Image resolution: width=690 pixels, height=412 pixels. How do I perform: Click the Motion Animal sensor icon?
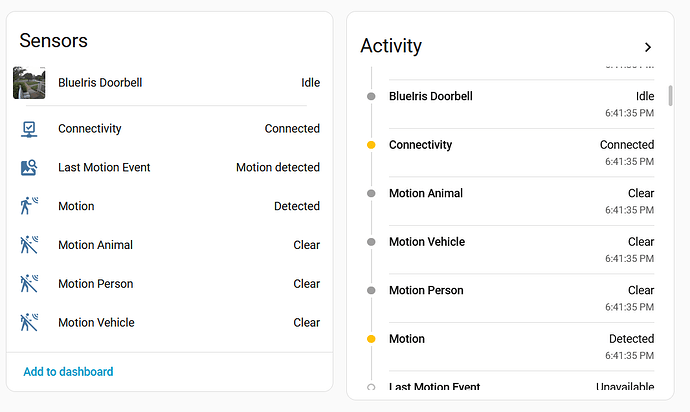pos(29,245)
